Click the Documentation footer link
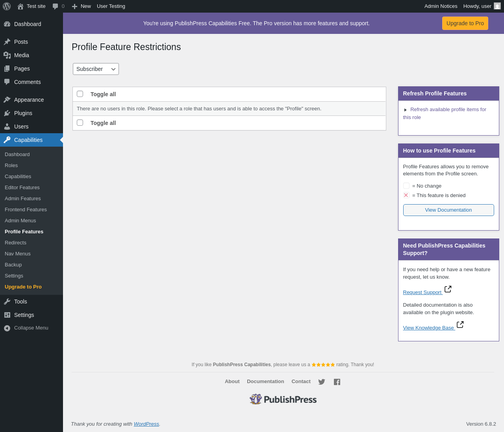Image resolution: width=504 pixels, height=432 pixels. pos(265,382)
